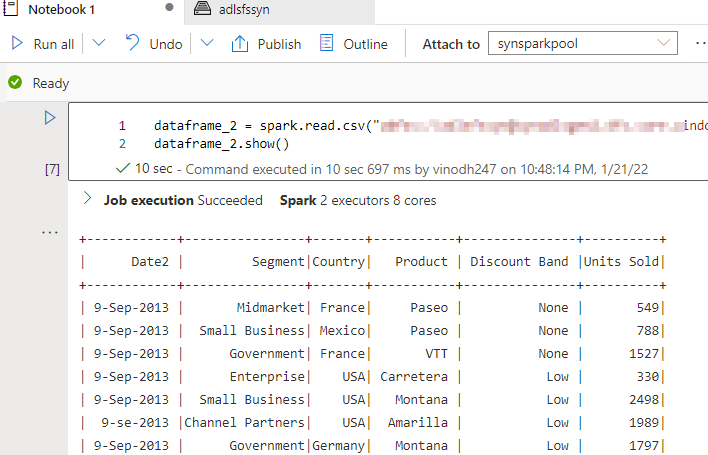Click the dataframe_2.show() code line
The image size is (708, 455).
[221, 144]
